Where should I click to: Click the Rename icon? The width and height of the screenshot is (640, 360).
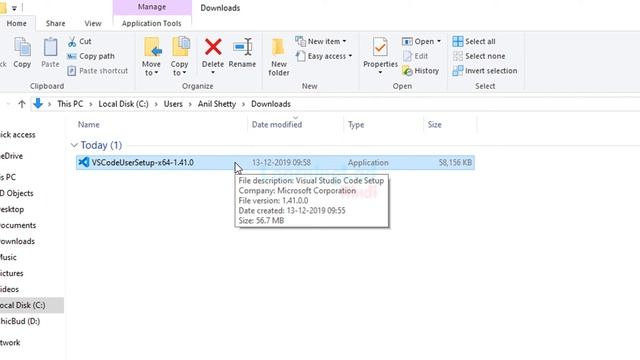pos(242,47)
